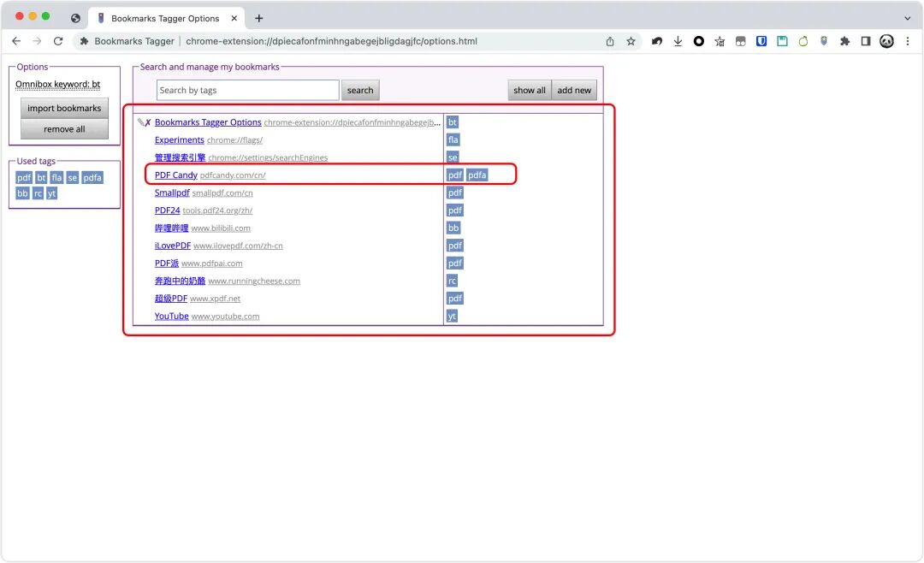This screenshot has height=563, width=924.
Task: Open the Experiments bookmark link
Action: click(179, 139)
